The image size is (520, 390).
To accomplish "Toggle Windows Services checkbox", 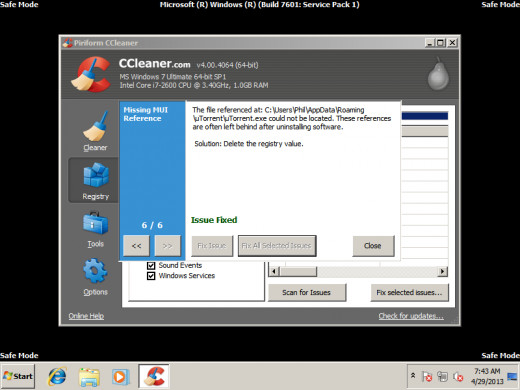I will pos(151,276).
